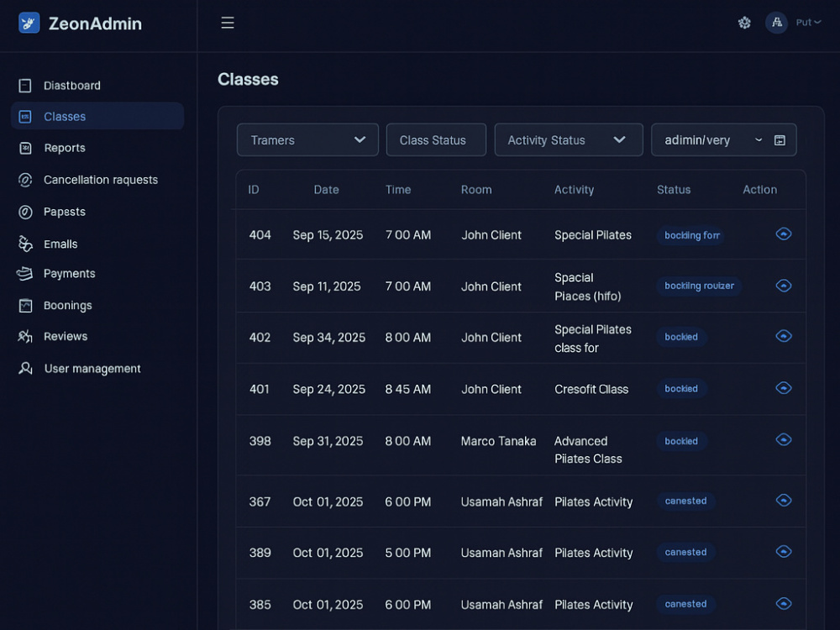Open Reports section
840x630 pixels.
[x=65, y=148]
